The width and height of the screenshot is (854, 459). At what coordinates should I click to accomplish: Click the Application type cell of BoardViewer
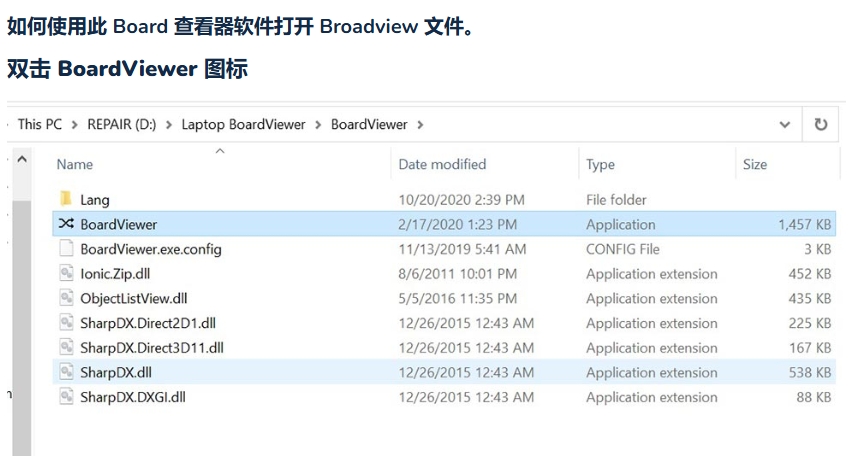[x=620, y=225]
